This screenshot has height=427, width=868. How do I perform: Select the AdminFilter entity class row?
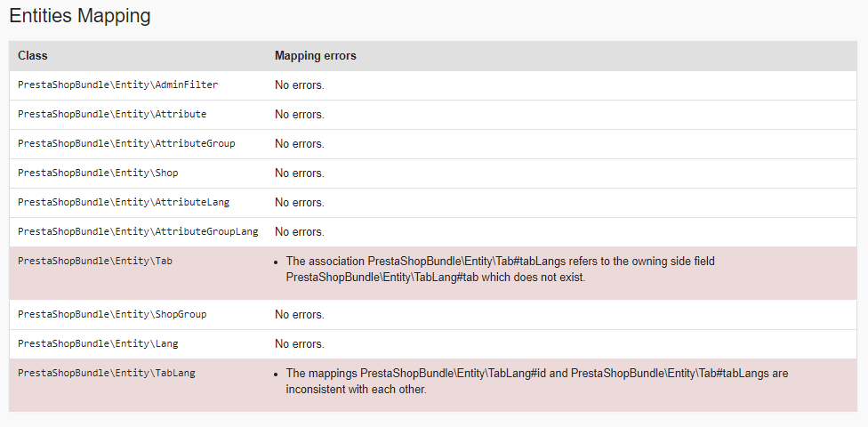pyautogui.click(x=117, y=85)
